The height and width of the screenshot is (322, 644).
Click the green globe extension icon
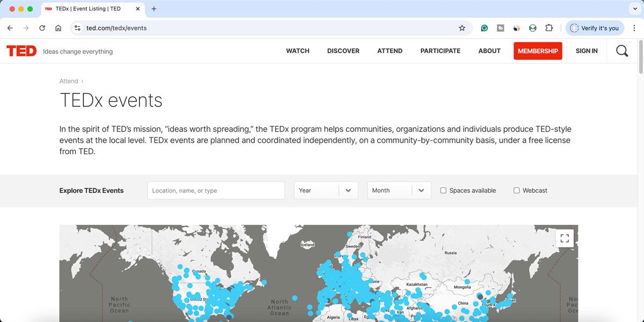532,28
